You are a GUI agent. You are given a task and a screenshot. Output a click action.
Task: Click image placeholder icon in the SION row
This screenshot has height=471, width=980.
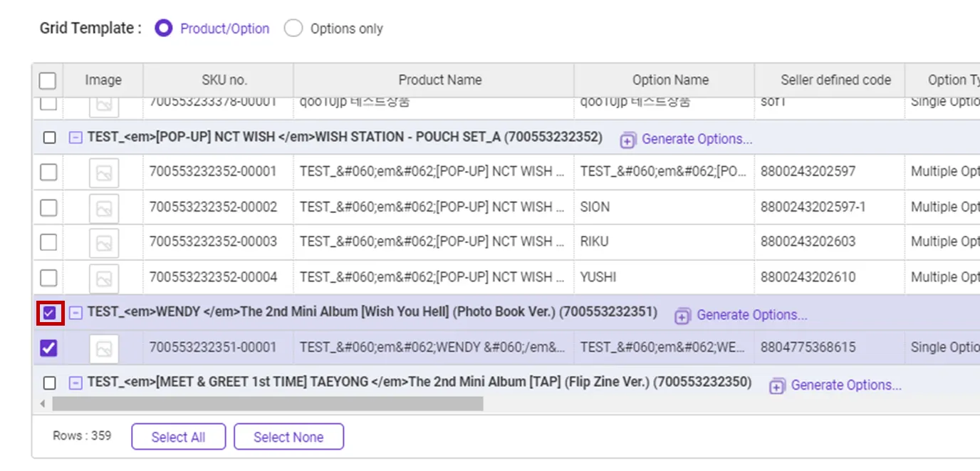coord(104,207)
